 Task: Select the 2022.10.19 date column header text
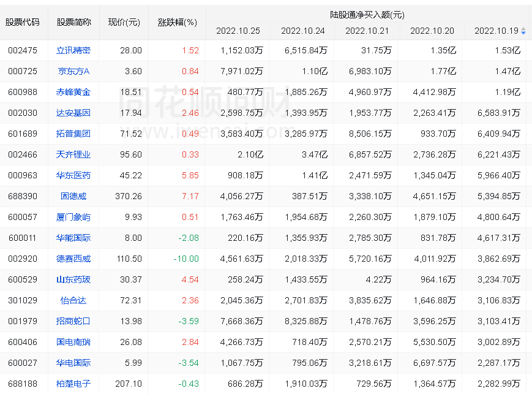coord(496,31)
